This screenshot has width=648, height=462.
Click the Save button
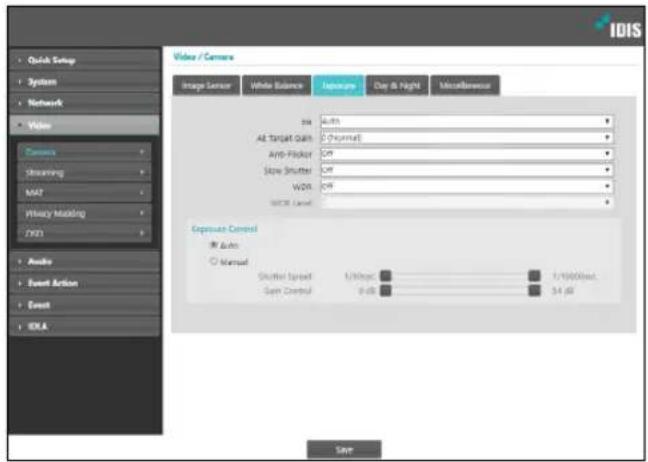(344, 449)
